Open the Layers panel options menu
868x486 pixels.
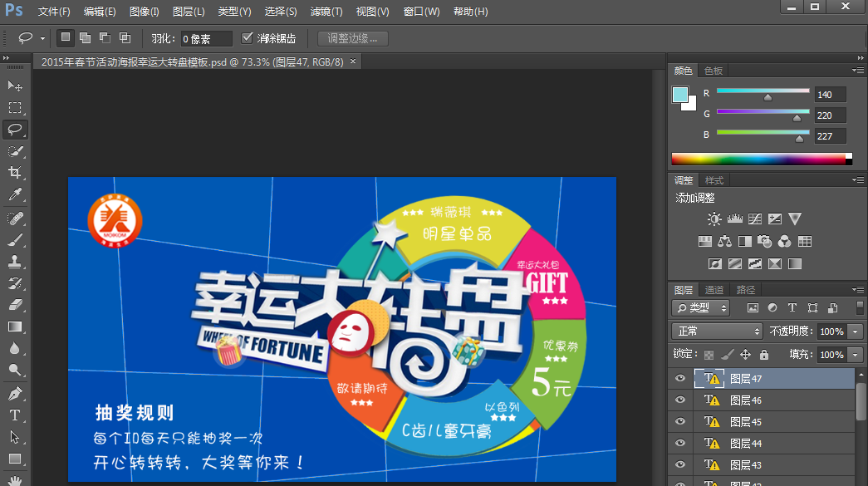858,289
